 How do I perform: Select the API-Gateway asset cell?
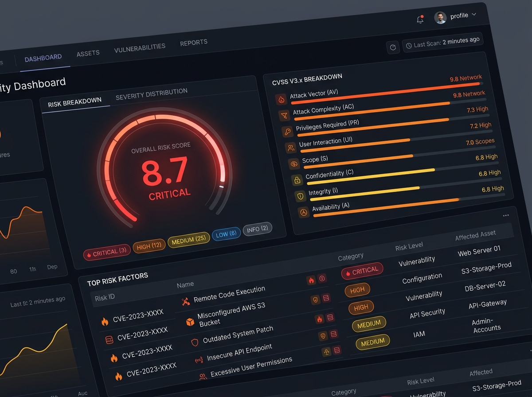click(488, 305)
